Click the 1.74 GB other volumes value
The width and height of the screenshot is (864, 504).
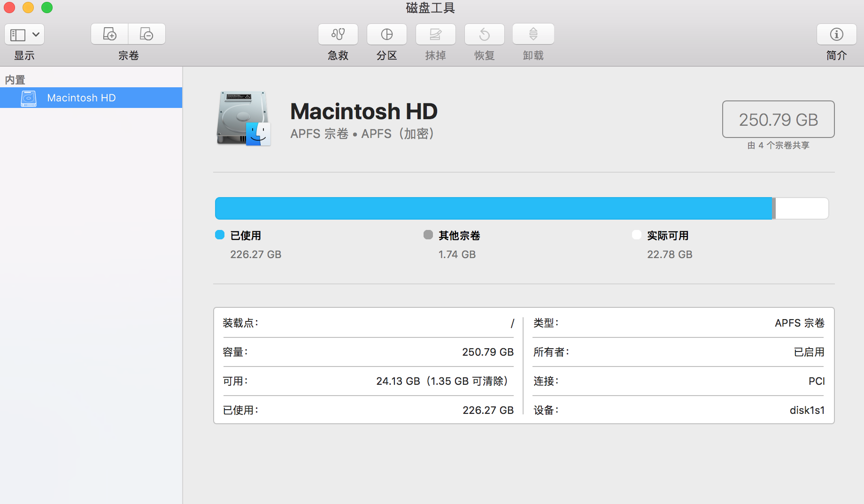(x=457, y=254)
